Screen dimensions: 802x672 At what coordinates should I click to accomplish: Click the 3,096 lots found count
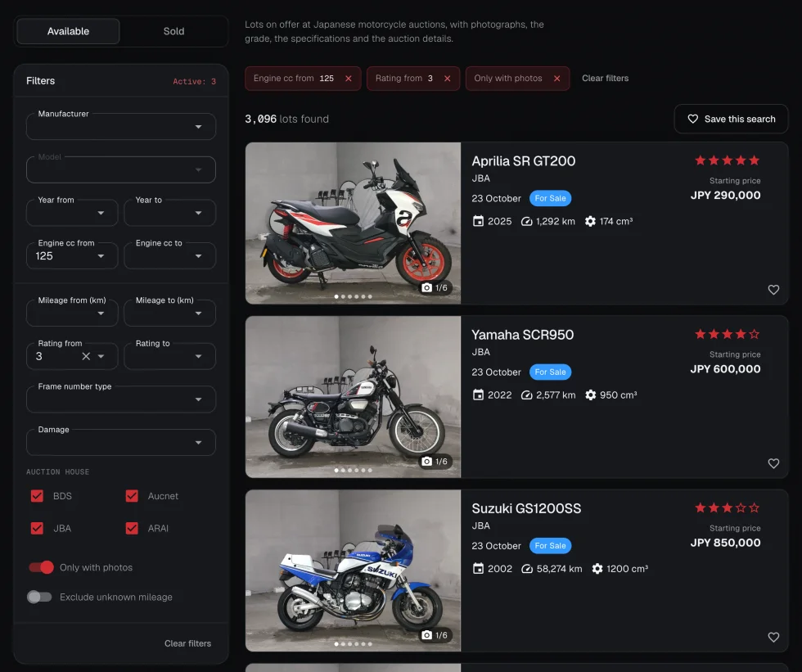coord(286,119)
